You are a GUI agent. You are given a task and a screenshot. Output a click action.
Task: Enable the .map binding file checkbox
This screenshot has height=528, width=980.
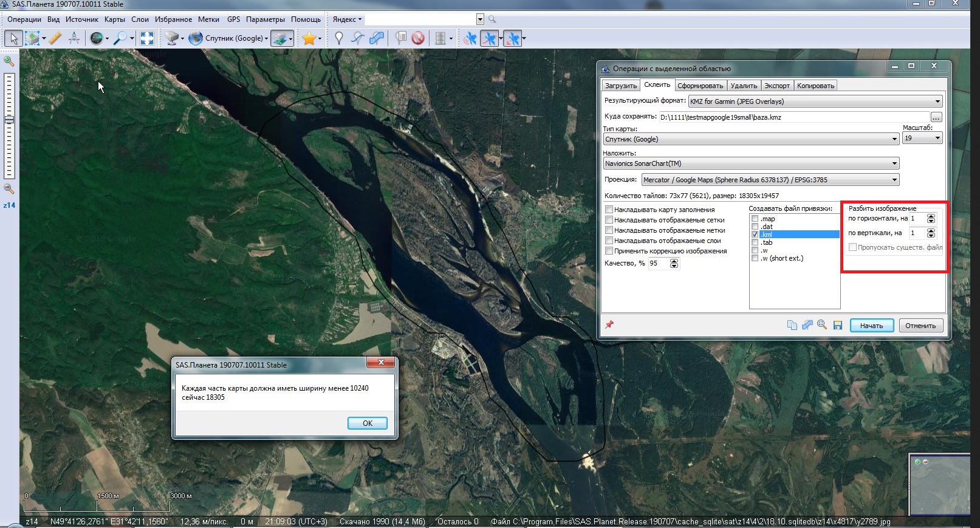coord(755,219)
